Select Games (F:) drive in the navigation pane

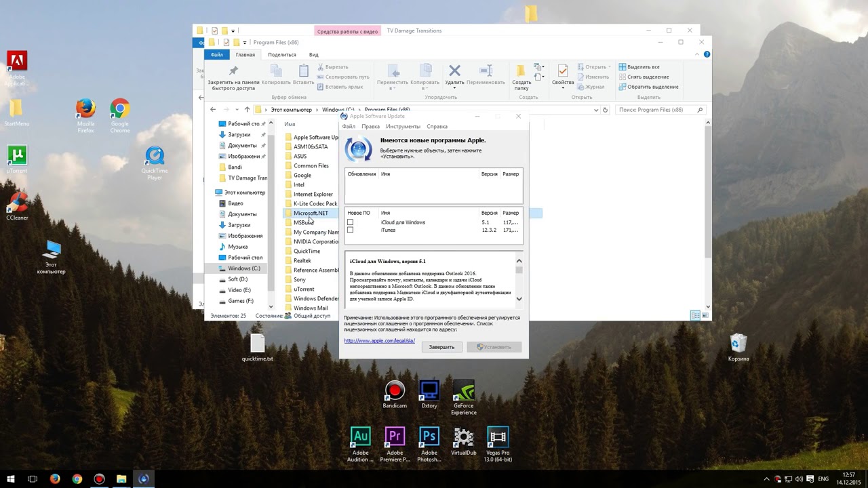(x=240, y=301)
